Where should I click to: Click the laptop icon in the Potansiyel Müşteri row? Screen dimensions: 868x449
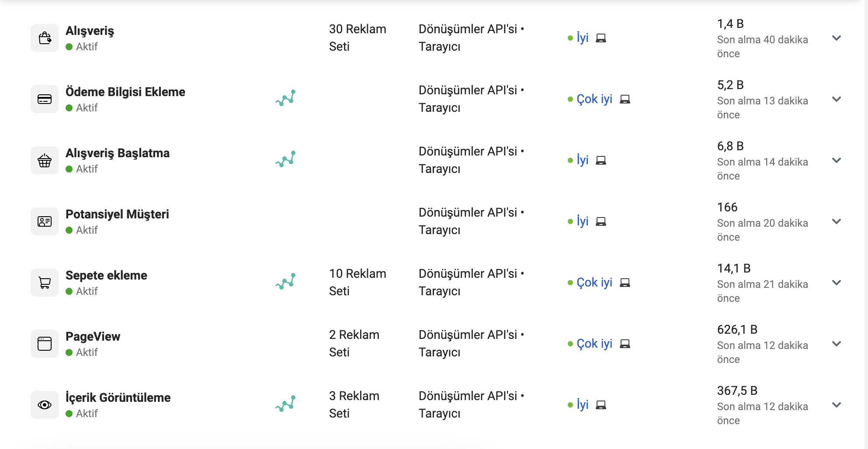[x=601, y=221]
